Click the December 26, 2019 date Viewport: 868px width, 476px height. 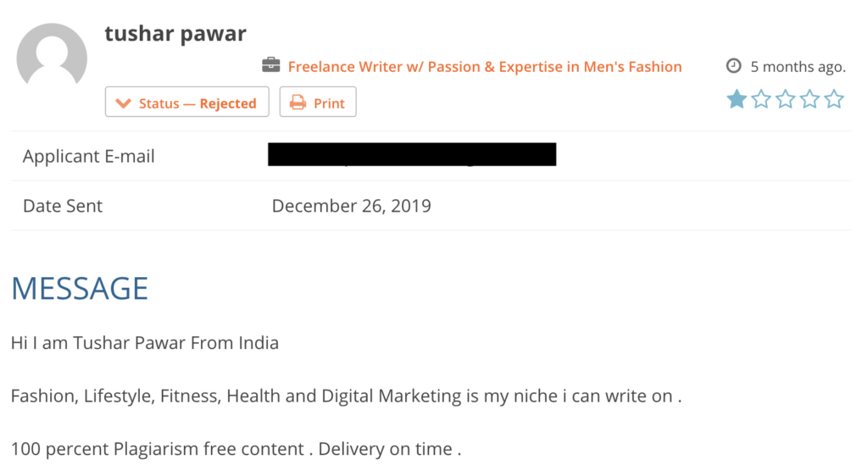pos(352,206)
